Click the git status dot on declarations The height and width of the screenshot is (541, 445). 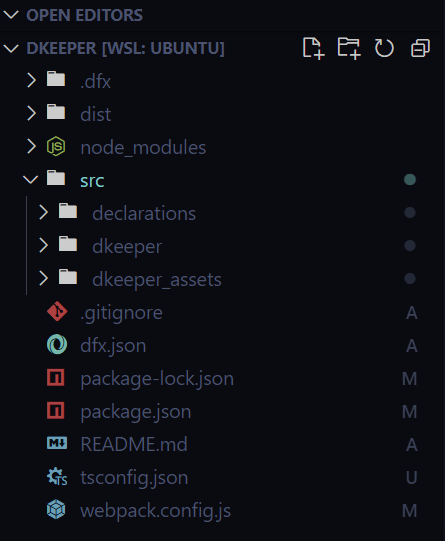coord(410,213)
